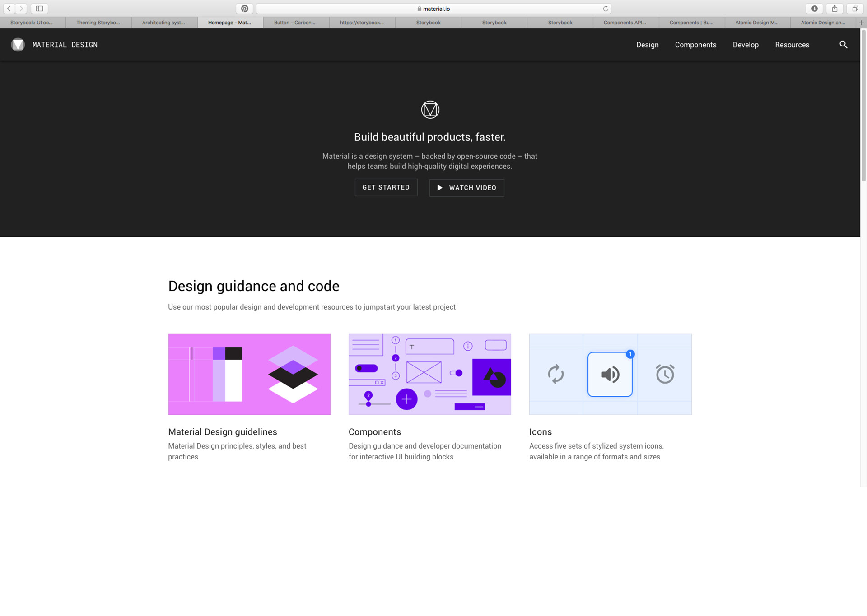Click the sync arrows icon in Icons card

click(556, 374)
